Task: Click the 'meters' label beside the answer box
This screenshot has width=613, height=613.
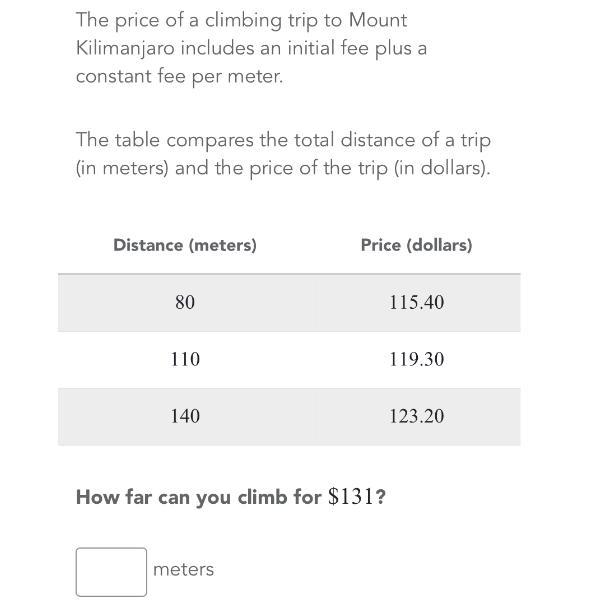Action: [183, 570]
